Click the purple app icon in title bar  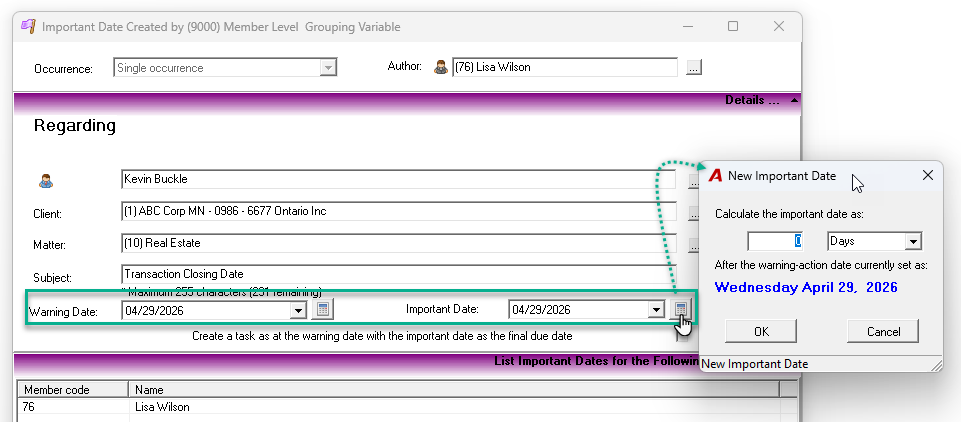click(28, 27)
